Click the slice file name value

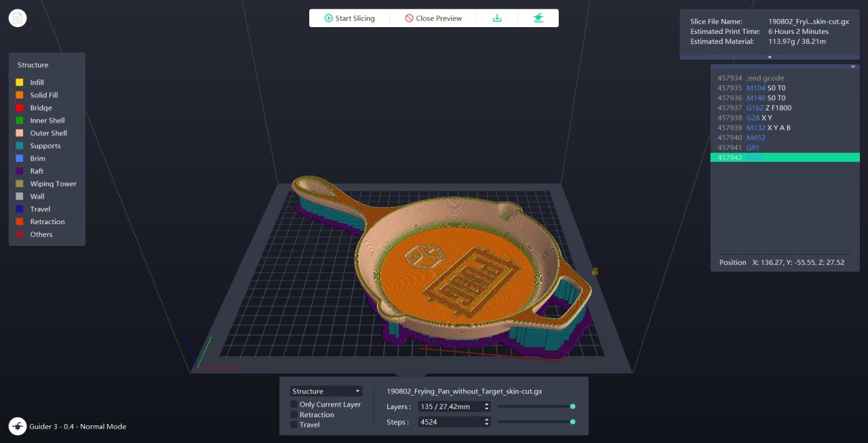(808, 22)
